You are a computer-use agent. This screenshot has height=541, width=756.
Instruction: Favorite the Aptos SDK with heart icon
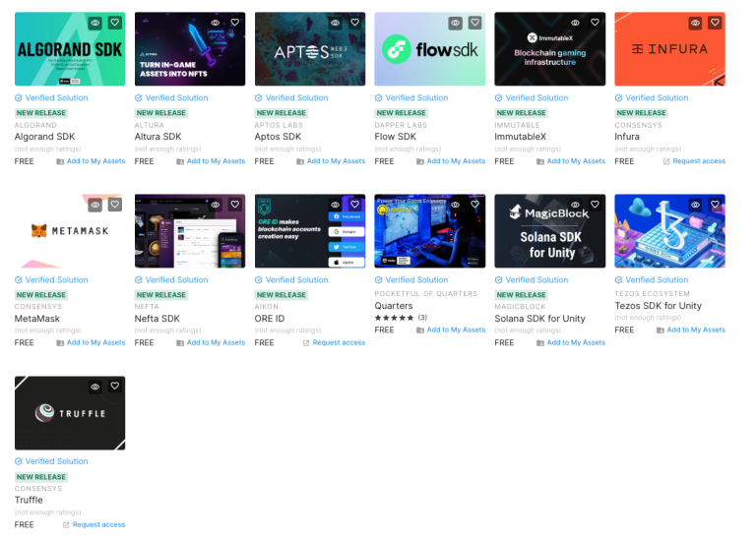click(354, 23)
